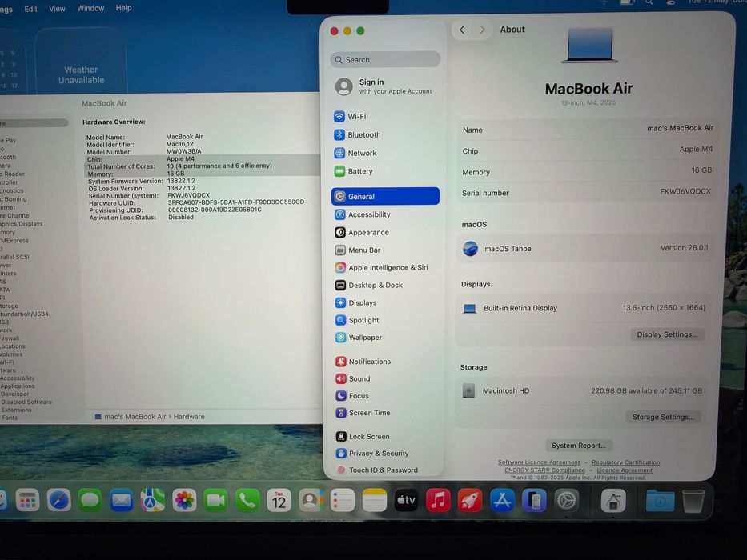This screenshot has height=560, width=747.
Task: Open the Phone app in the Dock
Action: [x=247, y=501]
